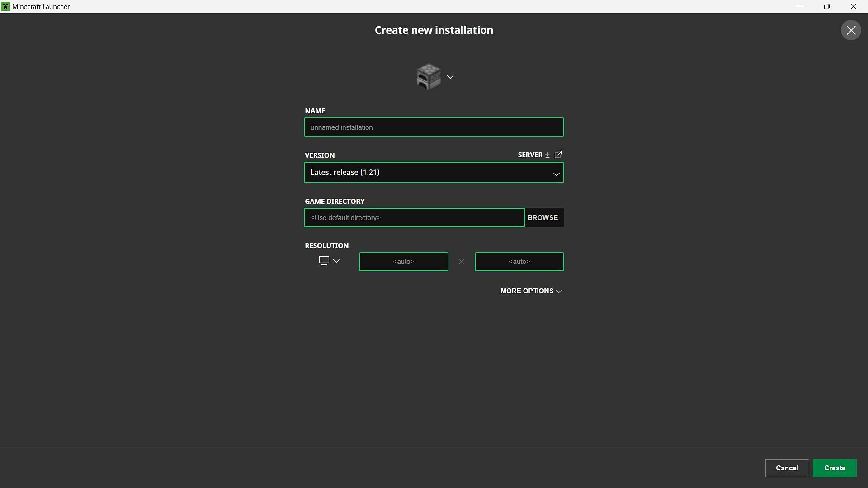868x488 pixels.
Task: Expand the installation icon chooser chevron
Action: pyautogui.click(x=450, y=77)
